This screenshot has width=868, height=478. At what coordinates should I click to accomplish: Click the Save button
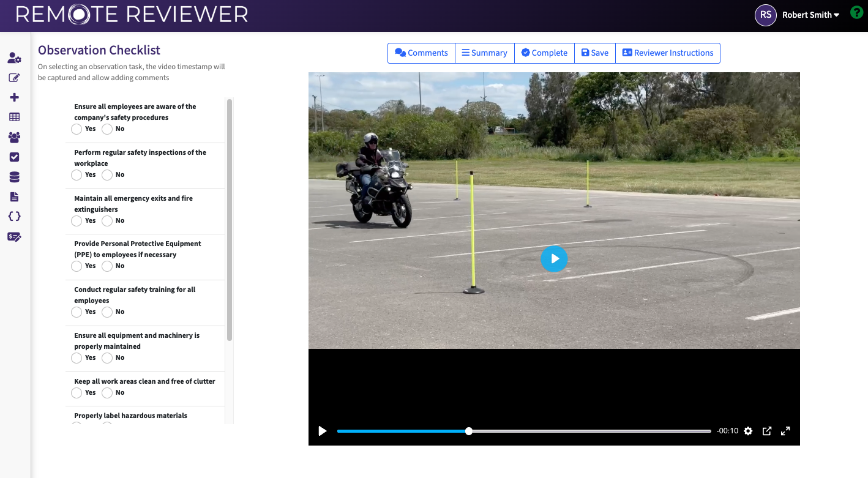pyautogui.click(x=594, y=53)
